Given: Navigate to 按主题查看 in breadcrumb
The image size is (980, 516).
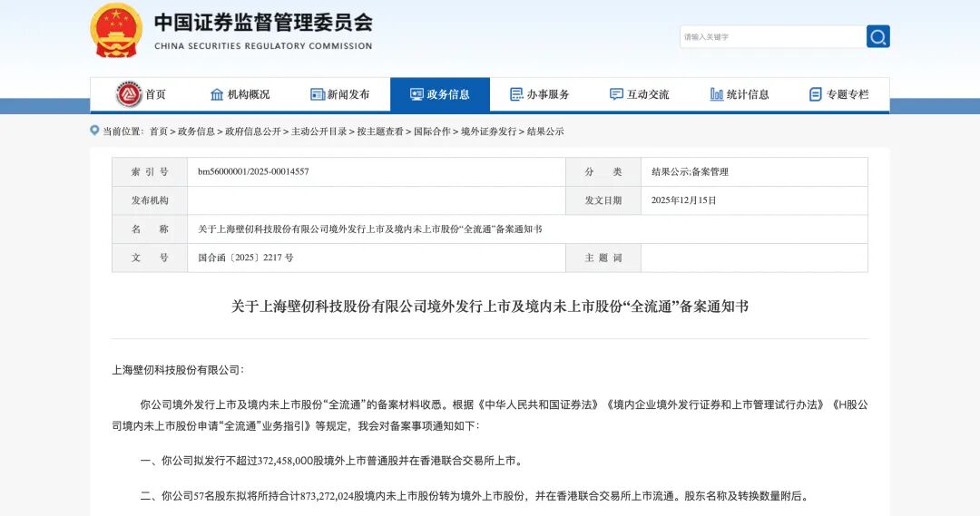Looking at the screenshot, I should (380, 131).
